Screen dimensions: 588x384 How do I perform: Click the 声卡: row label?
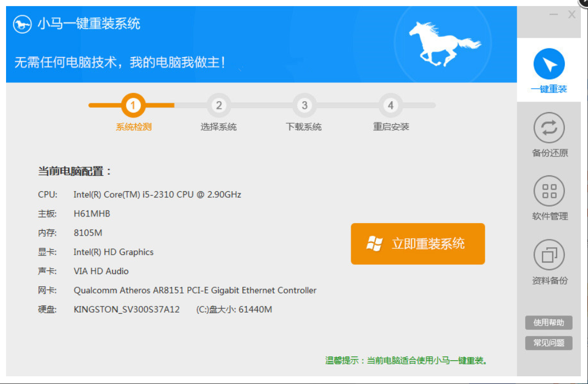point(47,271)
